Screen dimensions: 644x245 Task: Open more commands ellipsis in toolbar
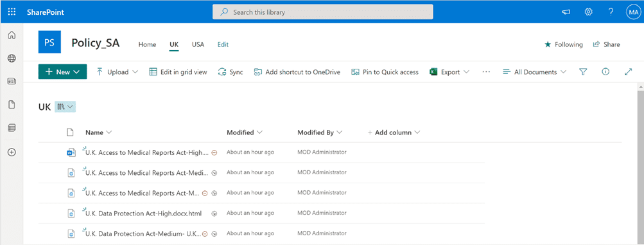click(x=486, y=72)
